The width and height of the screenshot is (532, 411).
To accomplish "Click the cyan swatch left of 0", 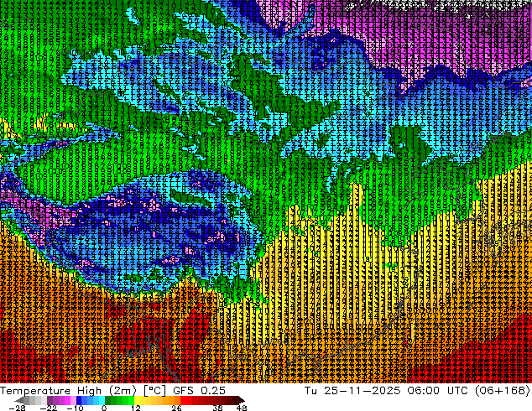I will pos(102,400).
